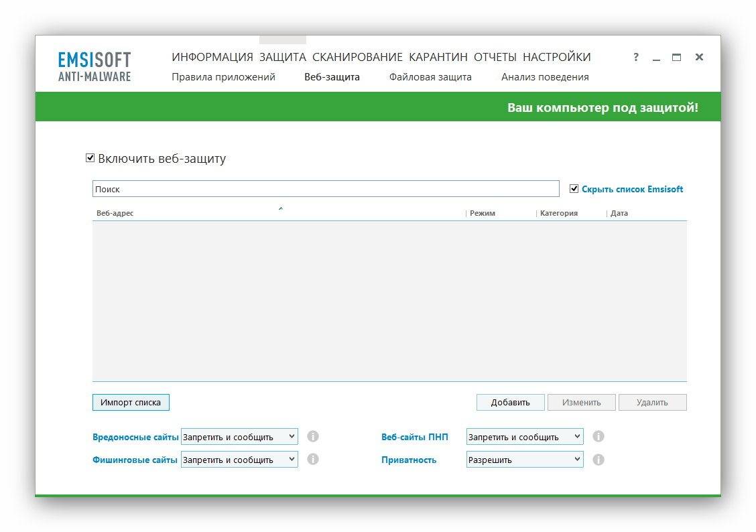Click the info icon next to Фишинговые сайты
This screenshot has width=756, height=532.
pos(313,459)
